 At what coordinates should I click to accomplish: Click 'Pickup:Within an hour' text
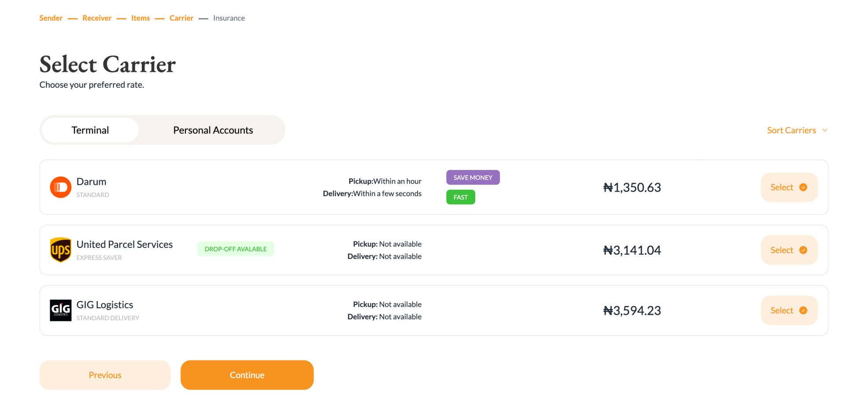tap(385, 181)
